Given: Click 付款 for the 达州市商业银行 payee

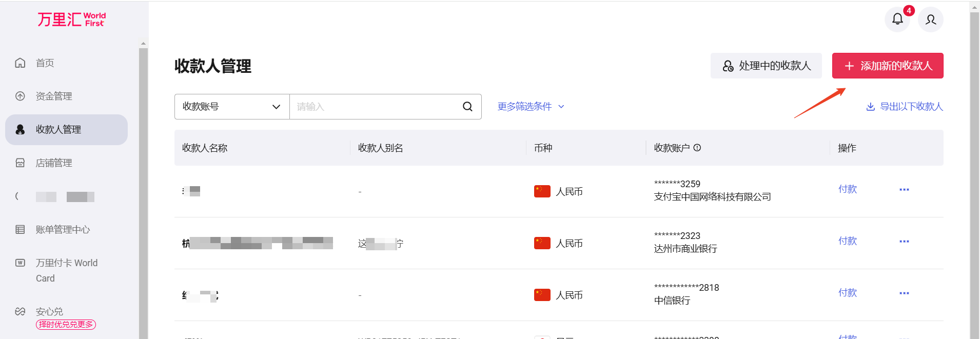Looking at the screenshot, I should [847, 241].
